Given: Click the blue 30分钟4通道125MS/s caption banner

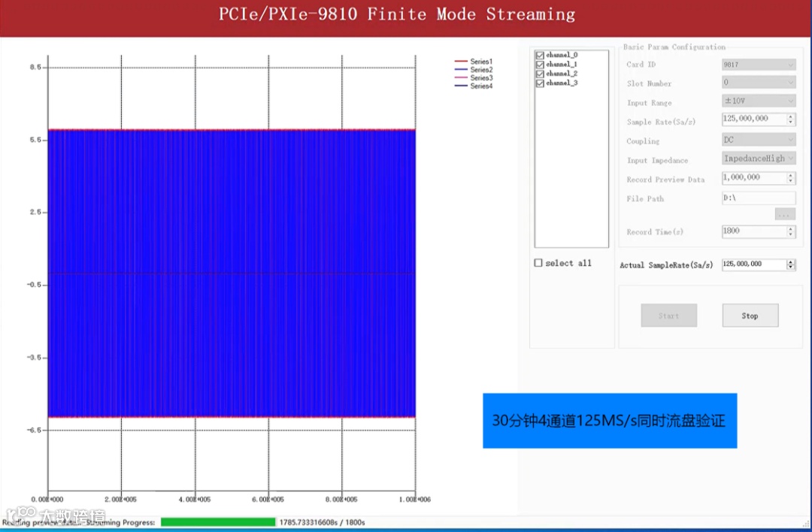Looking at the screenshot, I should point(610,421).
